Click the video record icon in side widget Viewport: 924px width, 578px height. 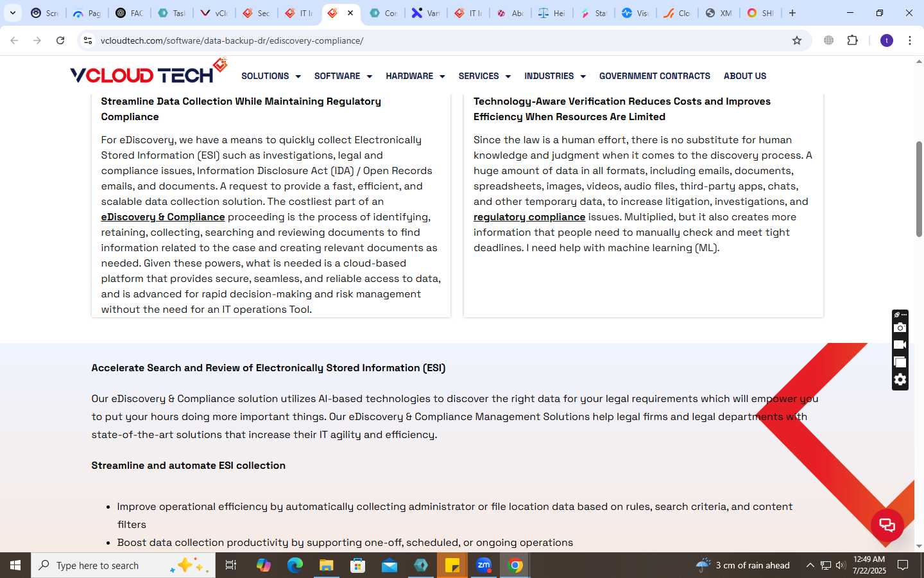pos(900,345)
